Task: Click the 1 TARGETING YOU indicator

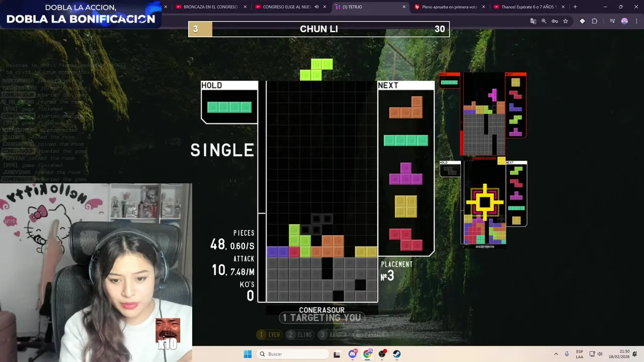Action: pos(322,318)
